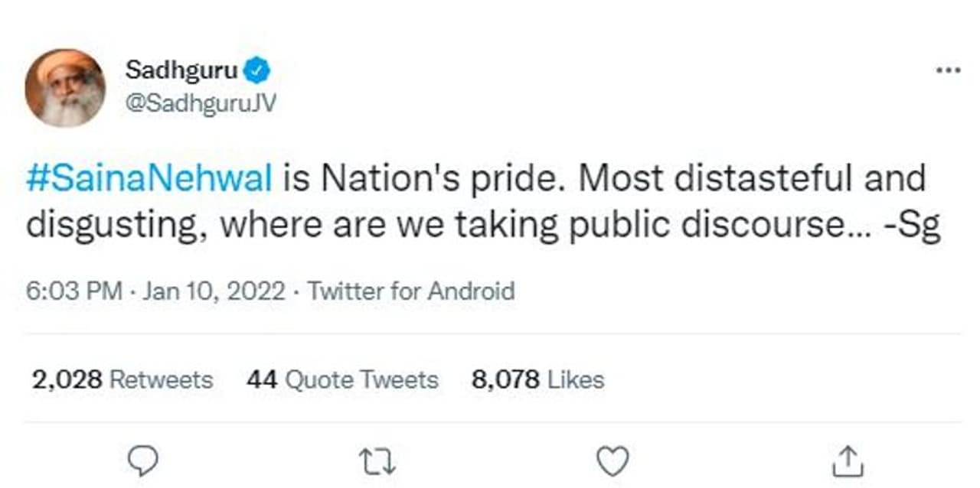Open the Twitter for Android source link
This screenshot has height=488, width=980.
(411, 291)
